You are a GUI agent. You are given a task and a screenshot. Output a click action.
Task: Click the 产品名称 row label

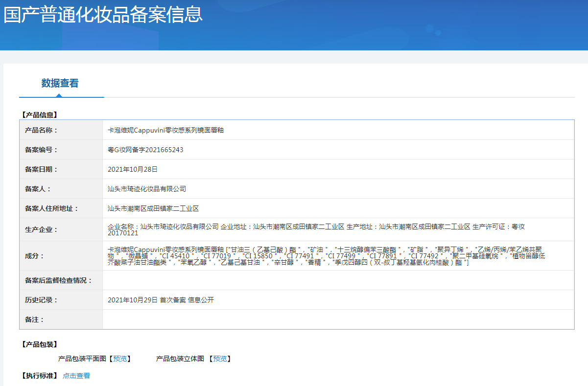pos(41,130)
